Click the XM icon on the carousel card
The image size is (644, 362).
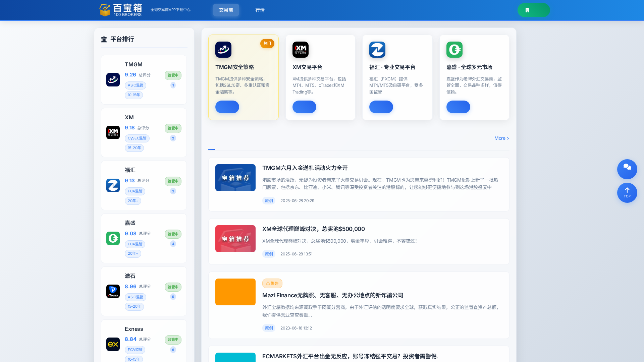pos(300,49)
